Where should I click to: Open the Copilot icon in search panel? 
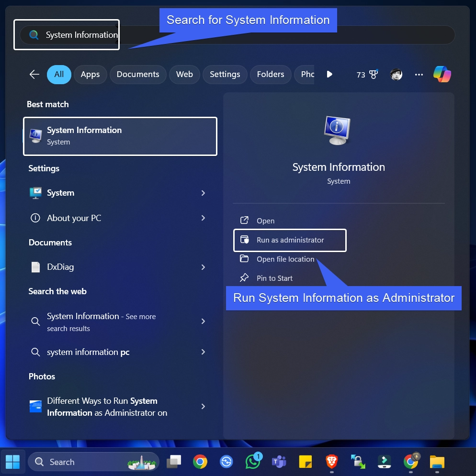[442, 74]
